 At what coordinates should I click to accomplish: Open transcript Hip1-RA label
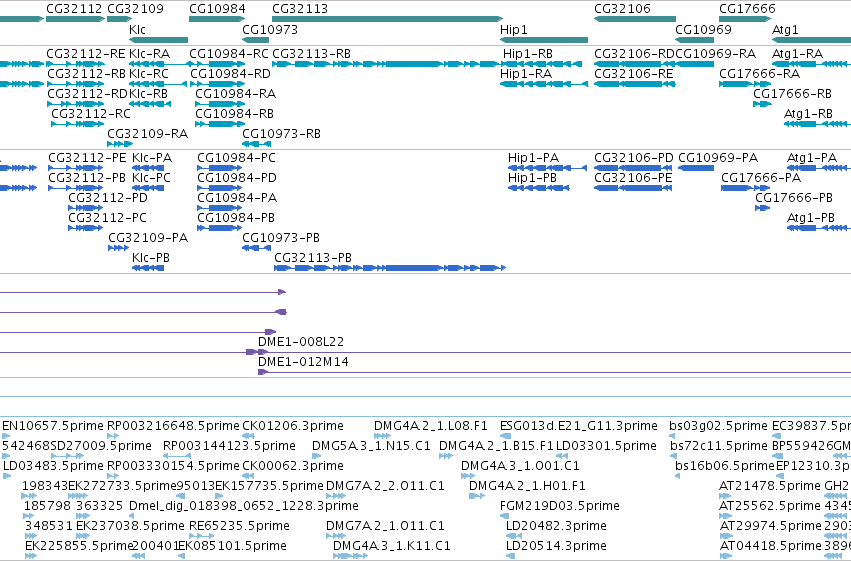526,74
